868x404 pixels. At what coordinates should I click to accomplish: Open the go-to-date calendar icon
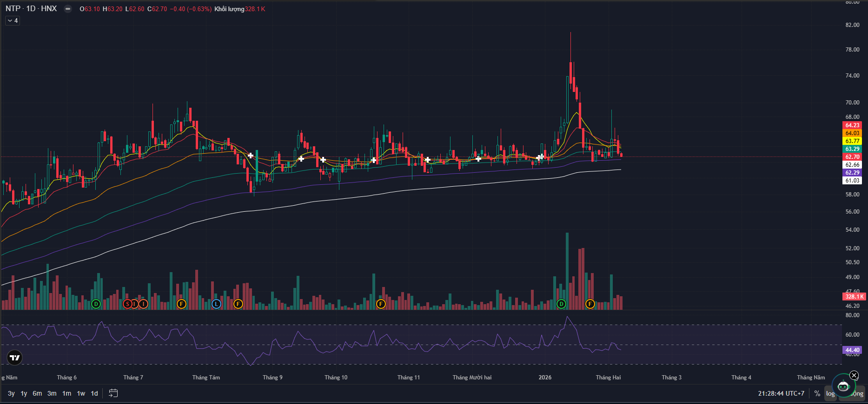click(x=113, y=393)
